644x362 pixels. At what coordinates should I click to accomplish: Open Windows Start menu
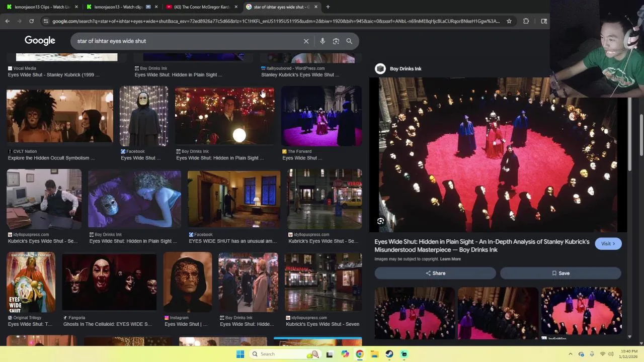(240, 354)
